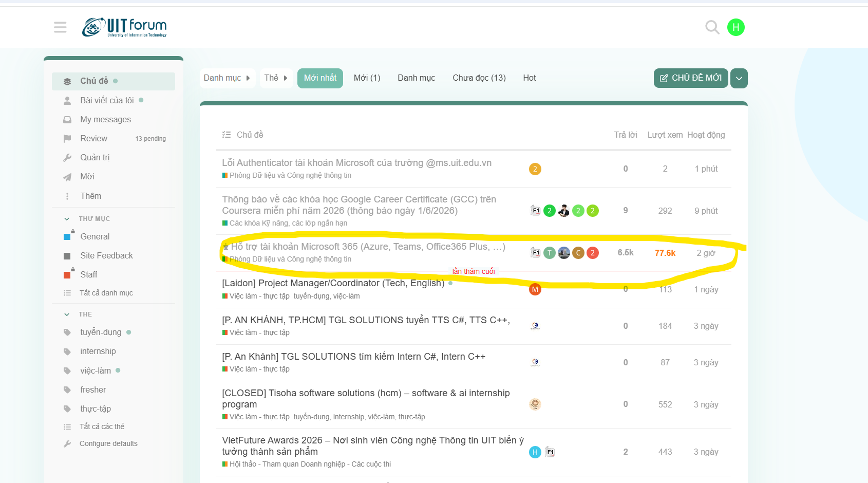Switch to the Hot tab
Screen dimensions: 868x483
530,78
